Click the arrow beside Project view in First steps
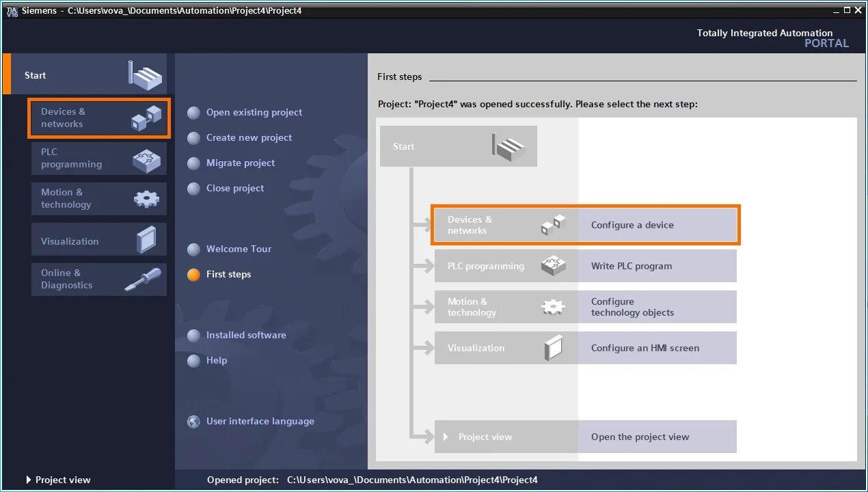868x492 pixels. [x=446, y=437]
